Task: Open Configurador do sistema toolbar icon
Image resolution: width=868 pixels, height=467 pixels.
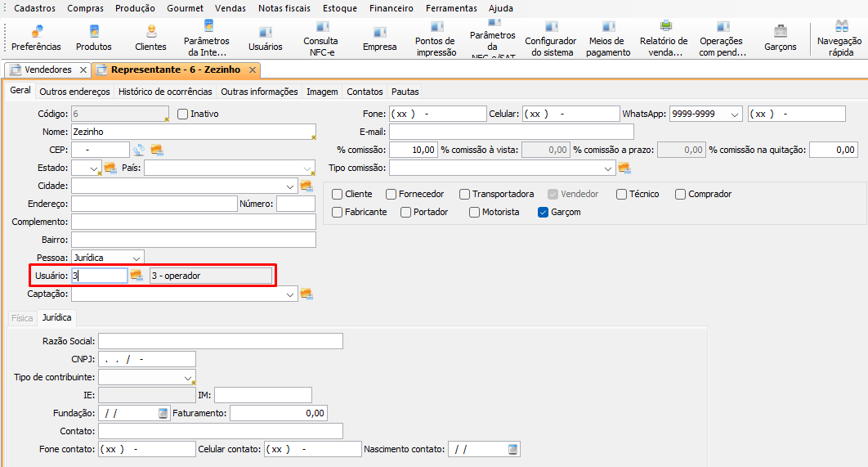Action: [551, 38]
